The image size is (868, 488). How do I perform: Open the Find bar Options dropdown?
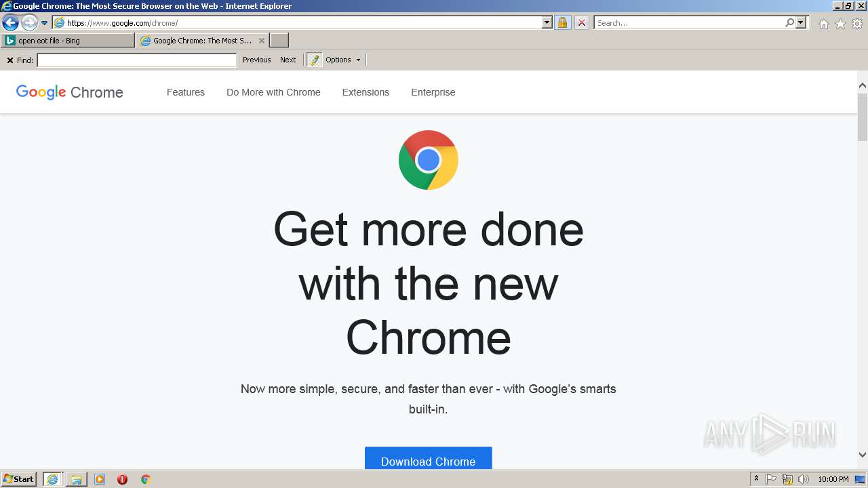(x=343, y=60)
